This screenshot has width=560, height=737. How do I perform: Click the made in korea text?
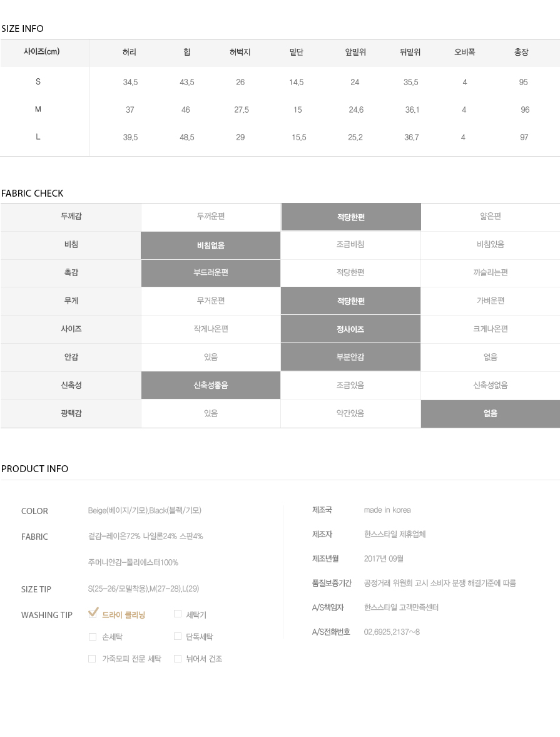coord(387,510)
